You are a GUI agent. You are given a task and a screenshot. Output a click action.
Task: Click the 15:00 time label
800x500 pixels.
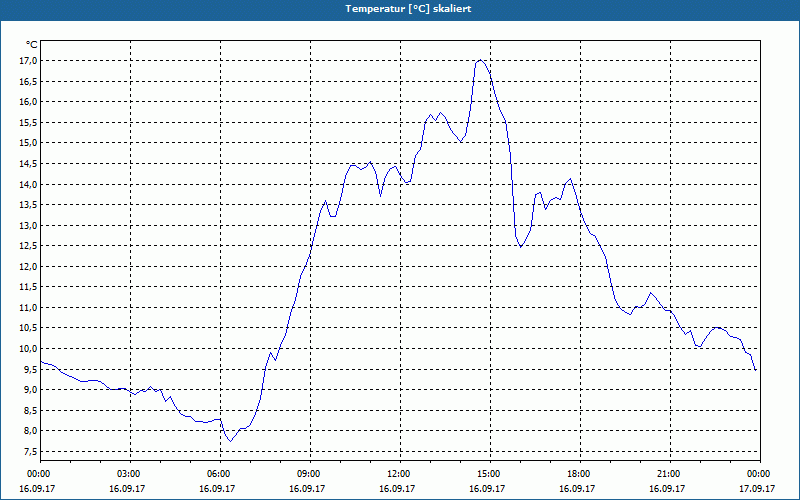[x=489, y=474]
